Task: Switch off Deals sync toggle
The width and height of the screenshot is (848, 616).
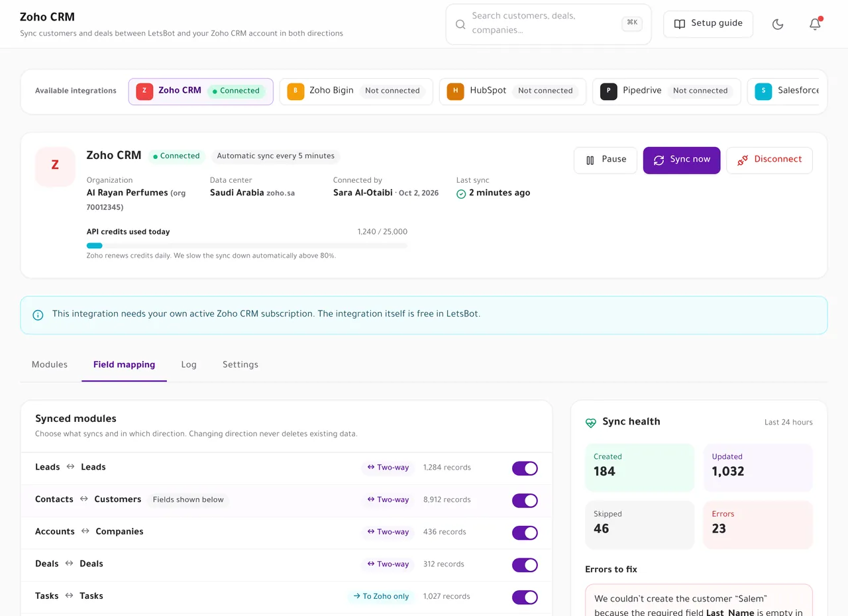Action: [x=525, y=565]
